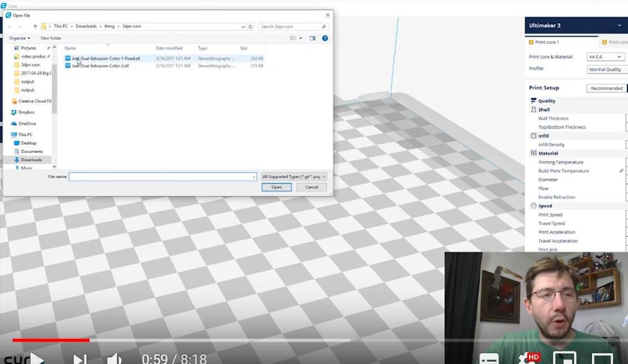Open the All Supported Types filter dropdown
This screenshot has height=364, width=628.
(294, 177)
